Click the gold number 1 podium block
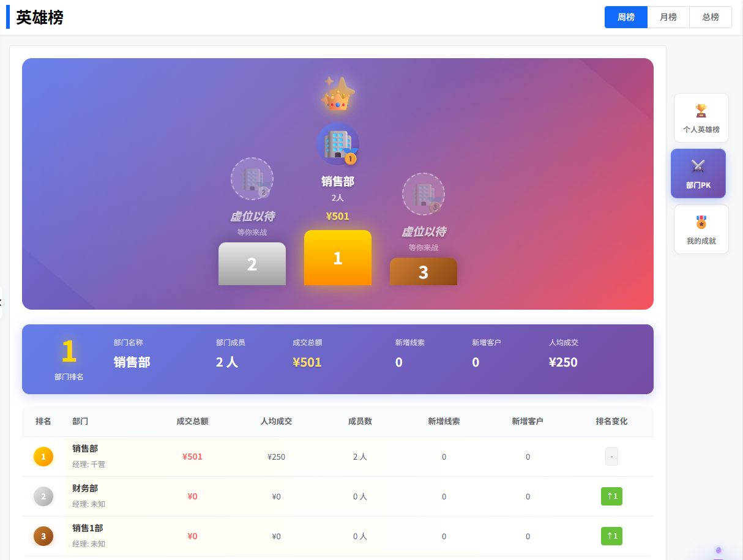This screenshot has height=560, width=743. pyautogui.click(x=337, y=258)
